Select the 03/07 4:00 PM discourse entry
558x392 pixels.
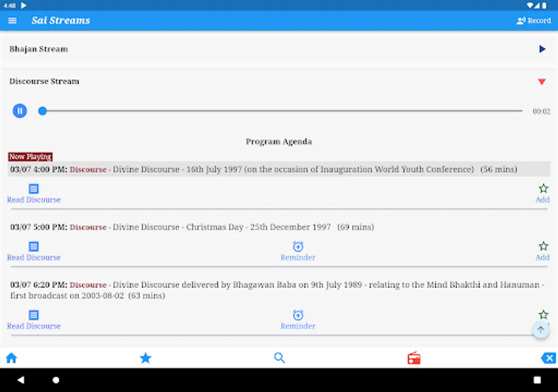(279, 169)
